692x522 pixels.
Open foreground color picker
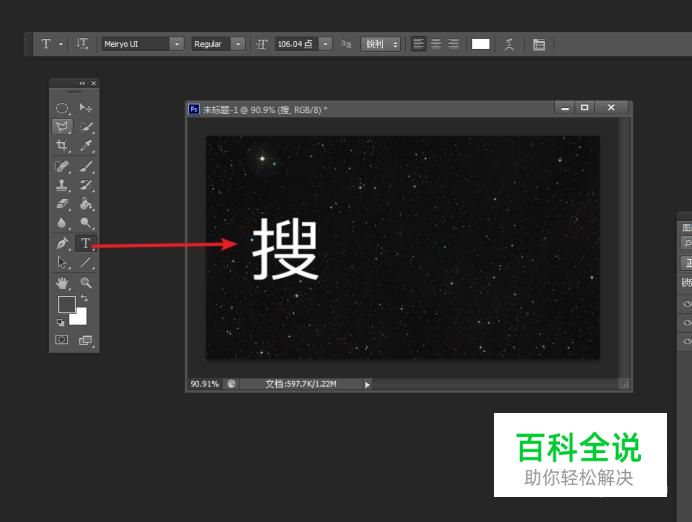point(66,304)
